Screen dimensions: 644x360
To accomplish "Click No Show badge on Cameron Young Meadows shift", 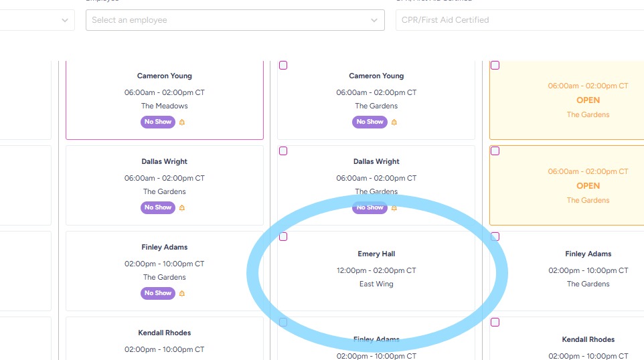I will (158, 122).
